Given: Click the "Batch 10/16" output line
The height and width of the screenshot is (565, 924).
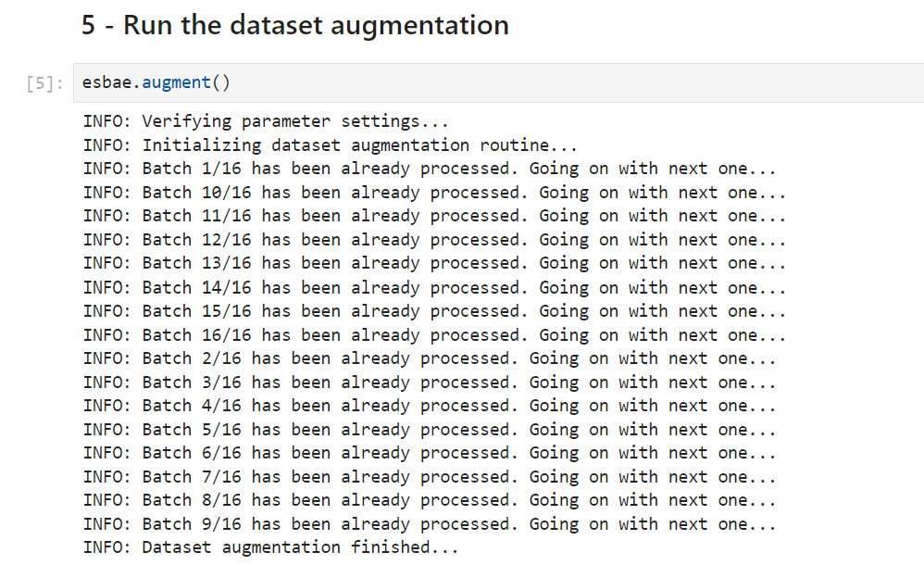Looking at the screenshot, I should (x=434, y=193).
